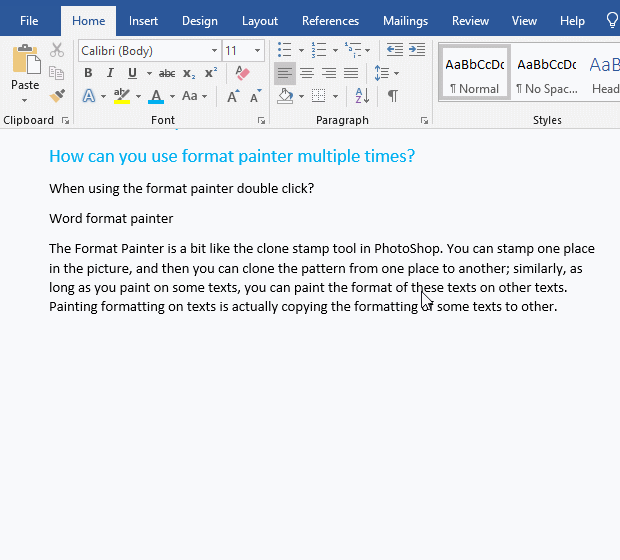Screen dimensions: 620x560
Task: Expand underline style dropdown arrow
Action: (149, 74)
